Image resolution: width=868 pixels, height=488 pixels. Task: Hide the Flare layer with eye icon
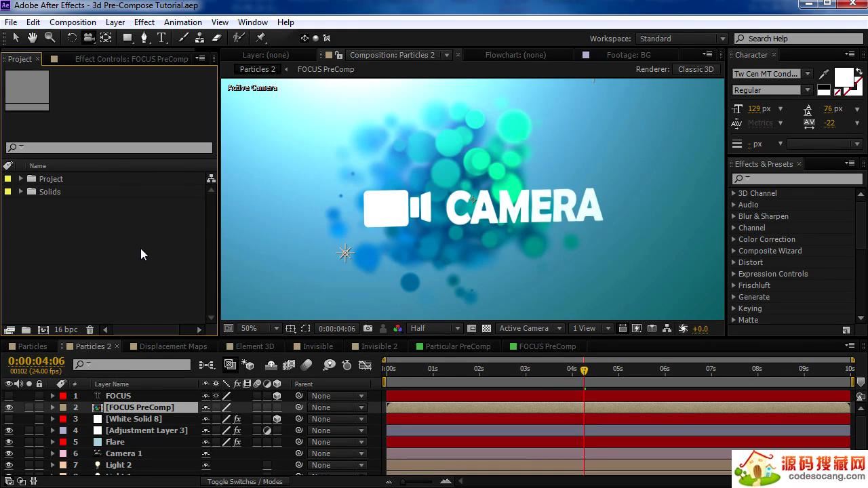click(9, 442)
